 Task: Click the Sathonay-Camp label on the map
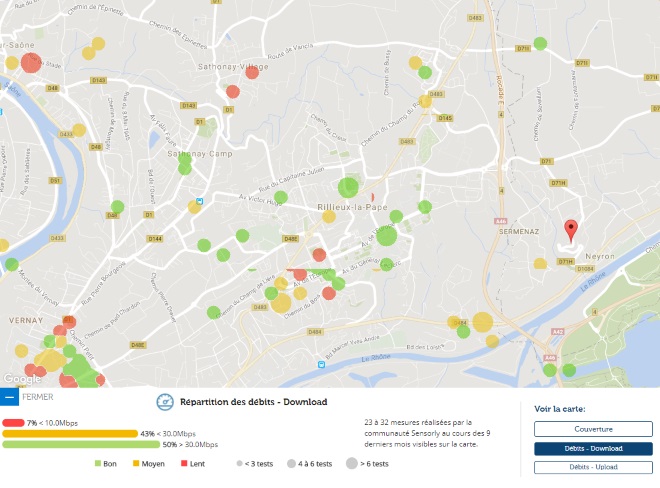[x=200, y=154]
